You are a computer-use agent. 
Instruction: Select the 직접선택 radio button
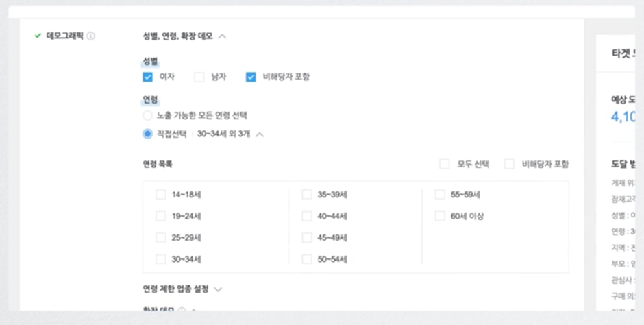[x=147, y=134]
